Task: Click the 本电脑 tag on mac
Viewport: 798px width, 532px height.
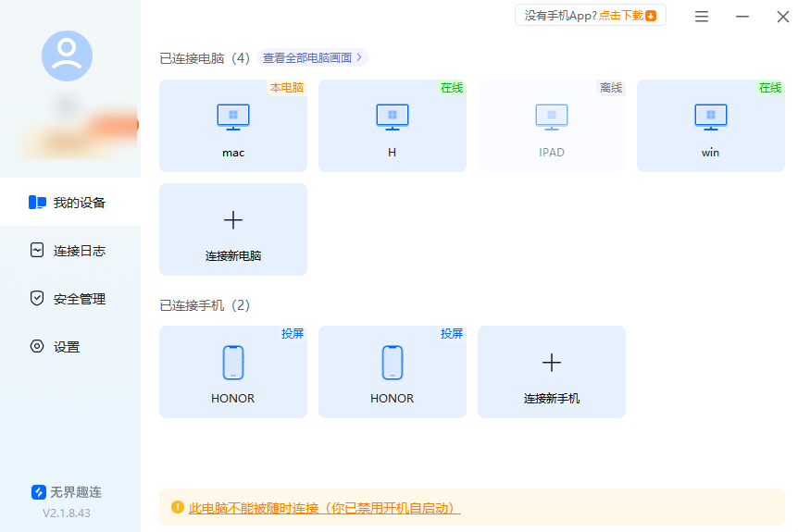Action: [287, 88]
